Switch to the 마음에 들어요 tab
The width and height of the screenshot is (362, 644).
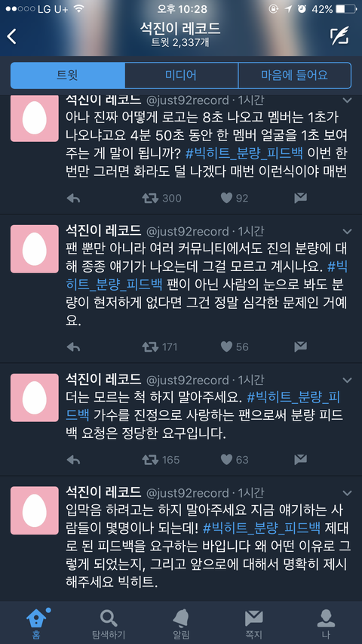tap(294, 75)
